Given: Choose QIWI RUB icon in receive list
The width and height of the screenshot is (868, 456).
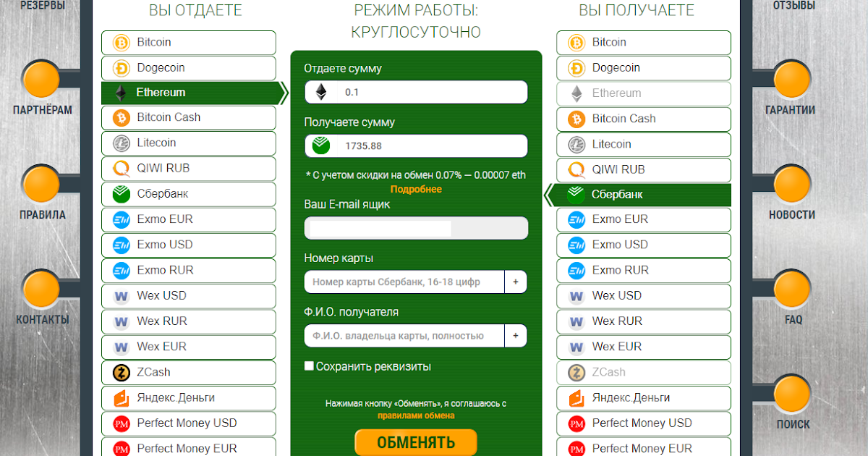Looking at the screenshot, I should click(576, 169).
